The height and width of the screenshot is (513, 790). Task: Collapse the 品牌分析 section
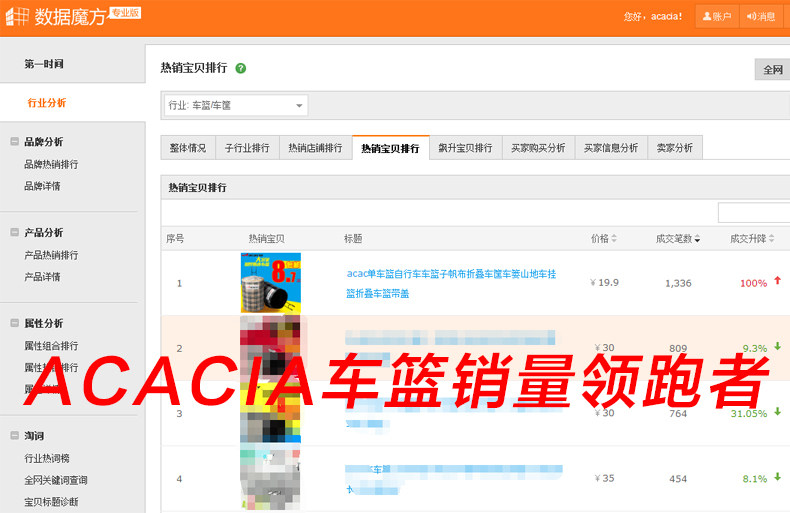(x=15, y=142)
